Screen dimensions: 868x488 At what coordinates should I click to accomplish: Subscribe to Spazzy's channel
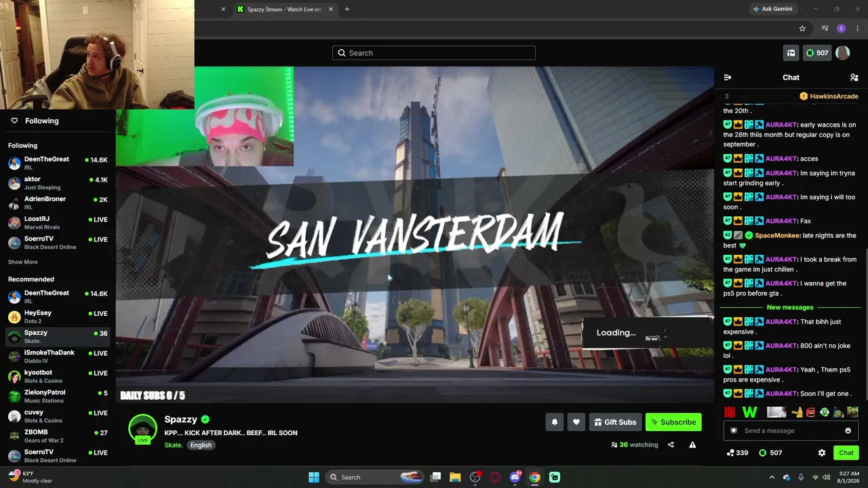(x=673, y=422)
